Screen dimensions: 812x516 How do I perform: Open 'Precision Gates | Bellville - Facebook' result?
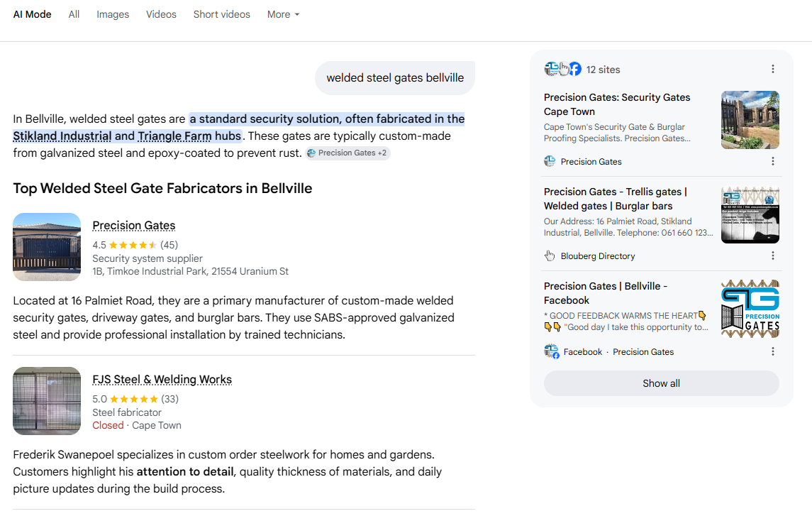pyautogui.click(x=606, y=293)
